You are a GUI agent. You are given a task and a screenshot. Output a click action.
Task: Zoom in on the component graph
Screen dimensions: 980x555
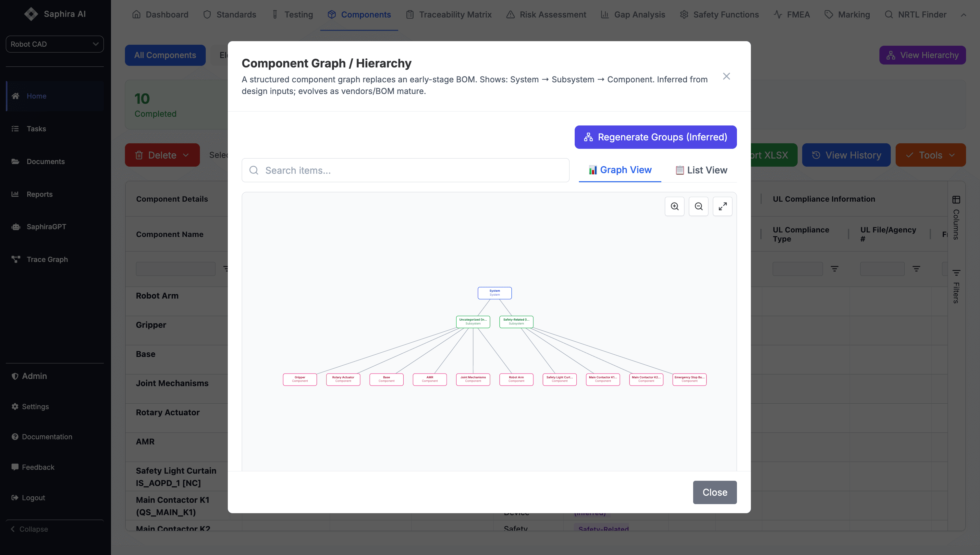(x=674, y=206)
